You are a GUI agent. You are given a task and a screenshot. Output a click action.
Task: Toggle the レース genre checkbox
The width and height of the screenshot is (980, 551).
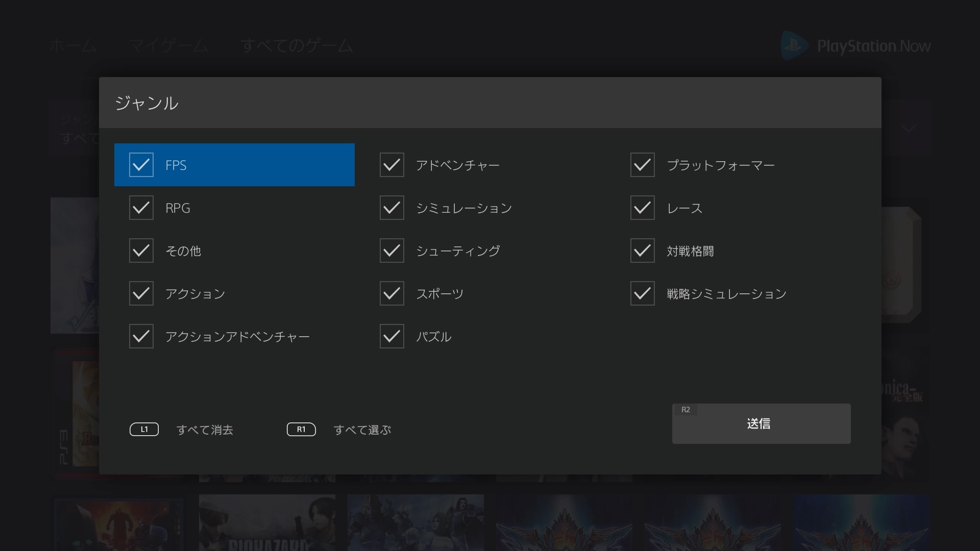tap(642, 208)
